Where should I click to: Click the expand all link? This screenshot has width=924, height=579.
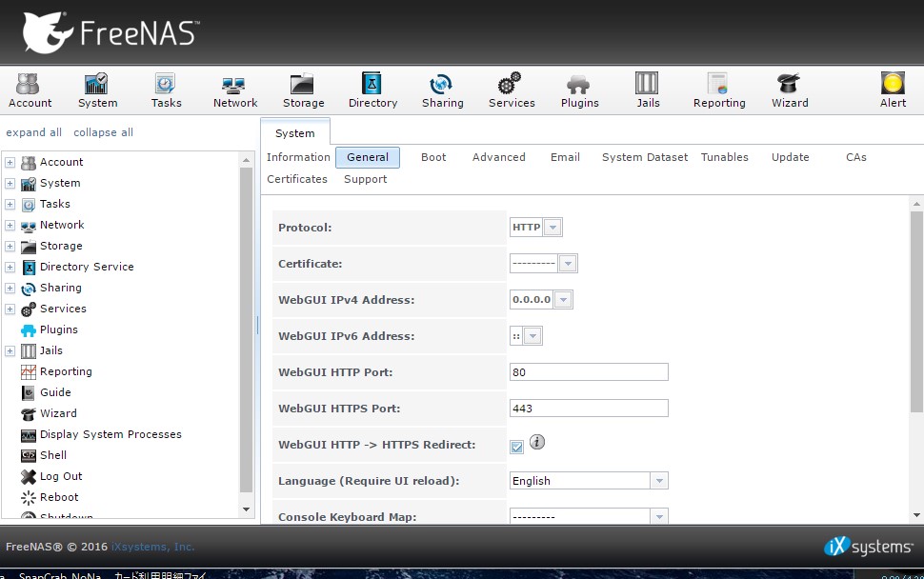[33, 132]
